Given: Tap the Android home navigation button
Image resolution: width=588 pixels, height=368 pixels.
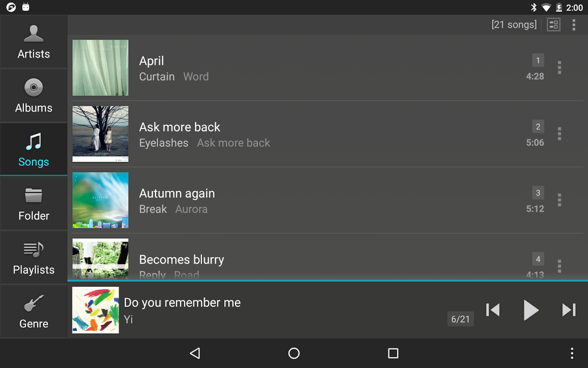Looking at the screenshot, I should 294,353.
